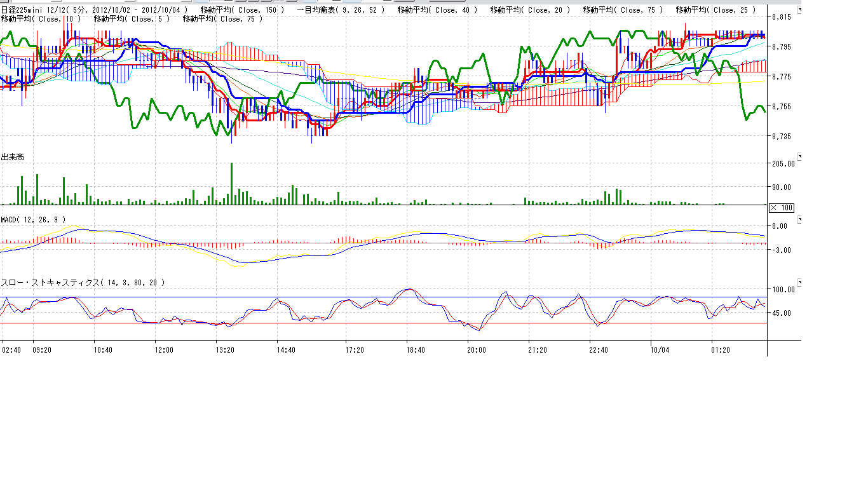Click the ×100 volume multiplier box
The height and width of the screenshot is (488, 868).
[781, 208]
